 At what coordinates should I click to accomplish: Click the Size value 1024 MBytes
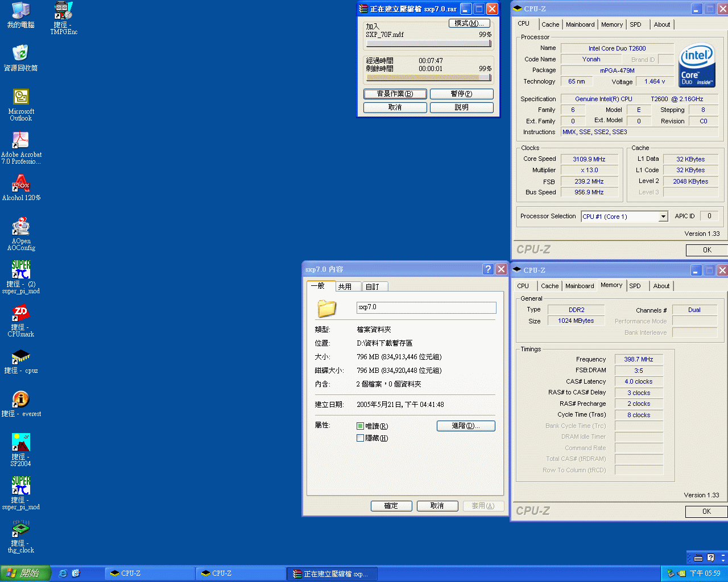click(576, 321)
